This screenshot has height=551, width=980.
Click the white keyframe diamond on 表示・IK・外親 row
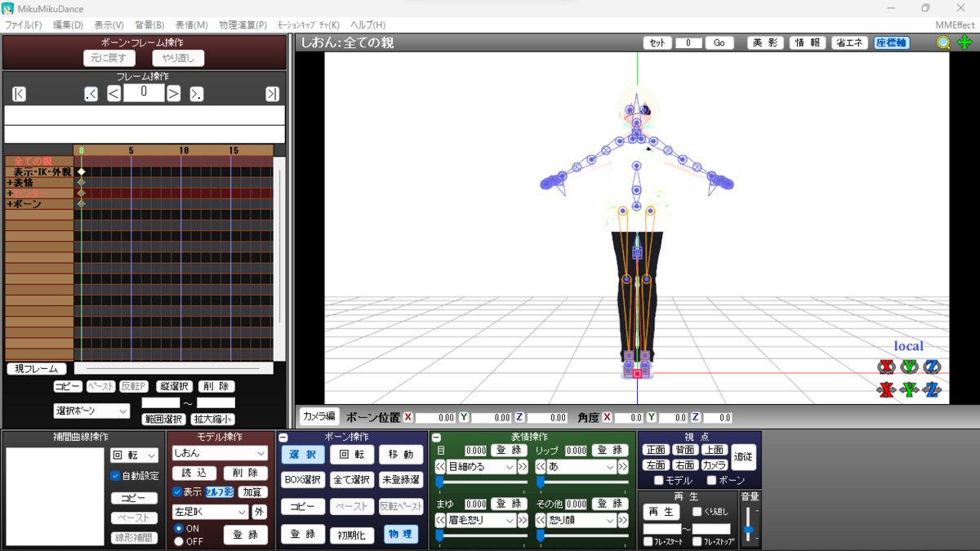click(81, 171)
